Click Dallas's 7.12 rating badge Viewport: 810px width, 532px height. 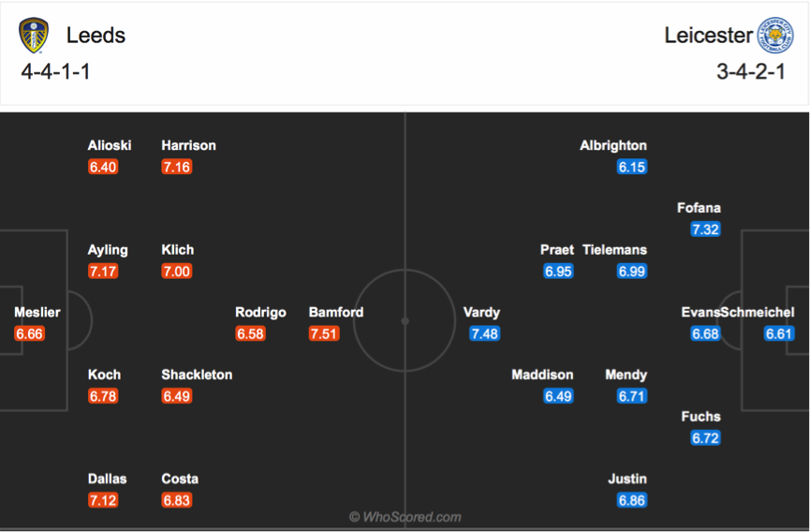(x=103, y=500)
